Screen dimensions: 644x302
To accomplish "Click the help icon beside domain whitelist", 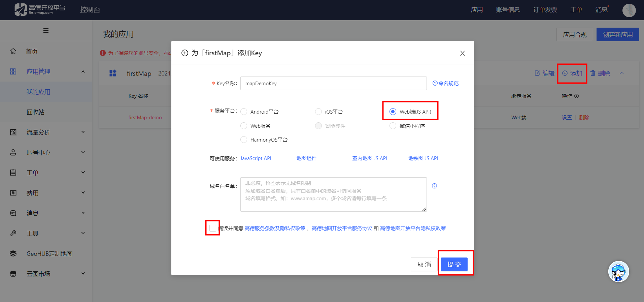I will pyautogui.click(x=434, y=186).
